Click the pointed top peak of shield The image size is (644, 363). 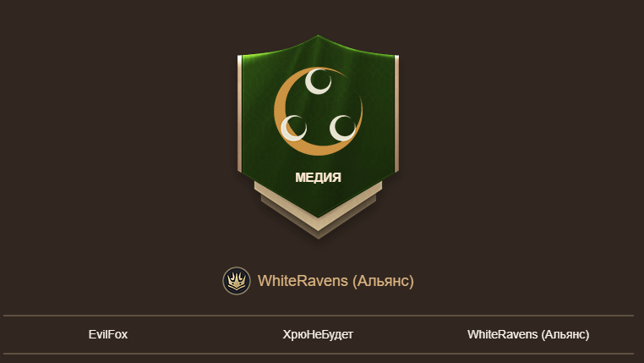pos(318,37)
